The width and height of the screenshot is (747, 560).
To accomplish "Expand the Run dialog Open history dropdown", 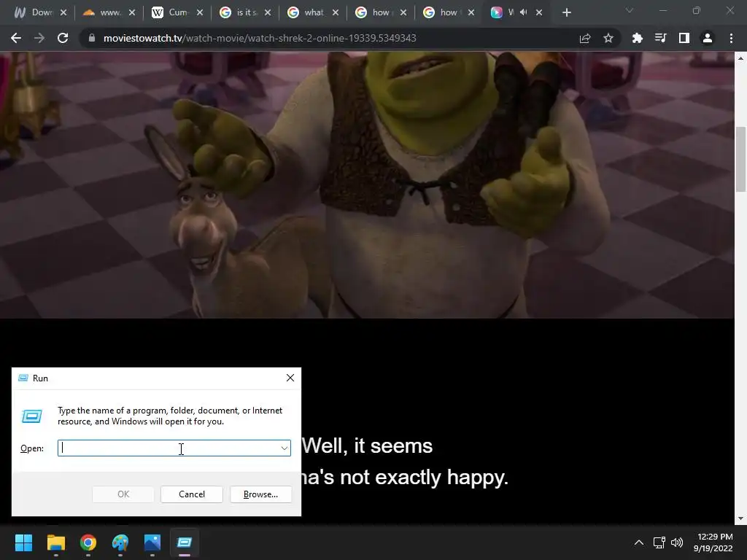I will pyautogui.click(x=285, y=448).
